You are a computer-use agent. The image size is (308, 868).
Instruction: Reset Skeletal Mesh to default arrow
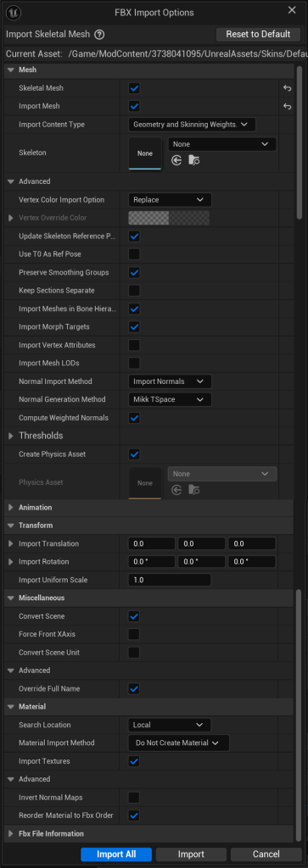coord(287,88)
